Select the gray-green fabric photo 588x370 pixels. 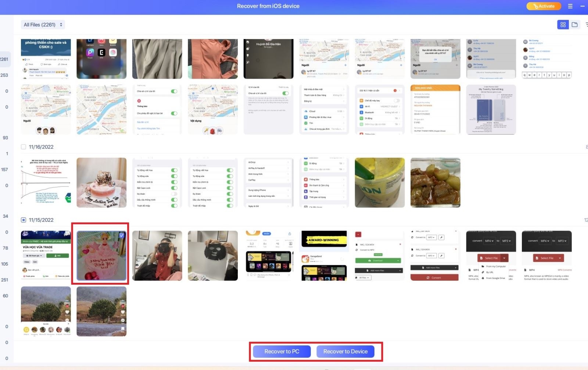pos(157,59)
